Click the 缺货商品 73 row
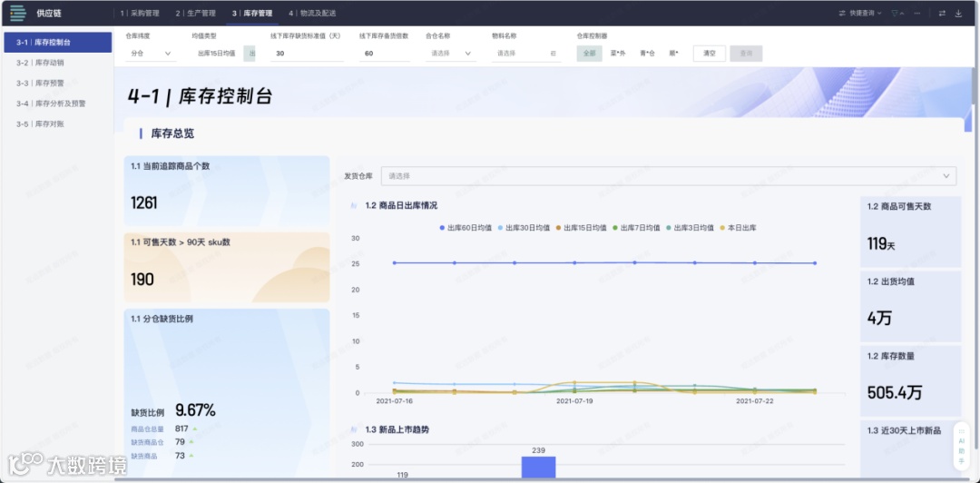This screenshot has height=483, width=980. click(163, 456)
